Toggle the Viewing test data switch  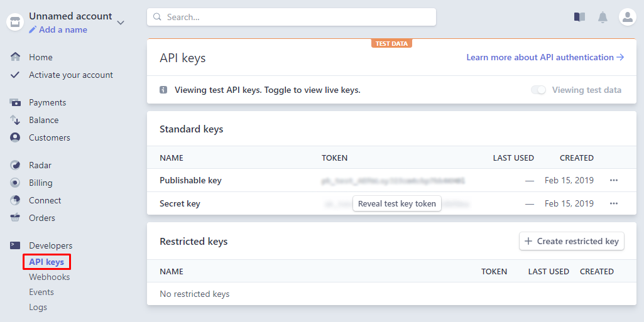tap(538, 90)
